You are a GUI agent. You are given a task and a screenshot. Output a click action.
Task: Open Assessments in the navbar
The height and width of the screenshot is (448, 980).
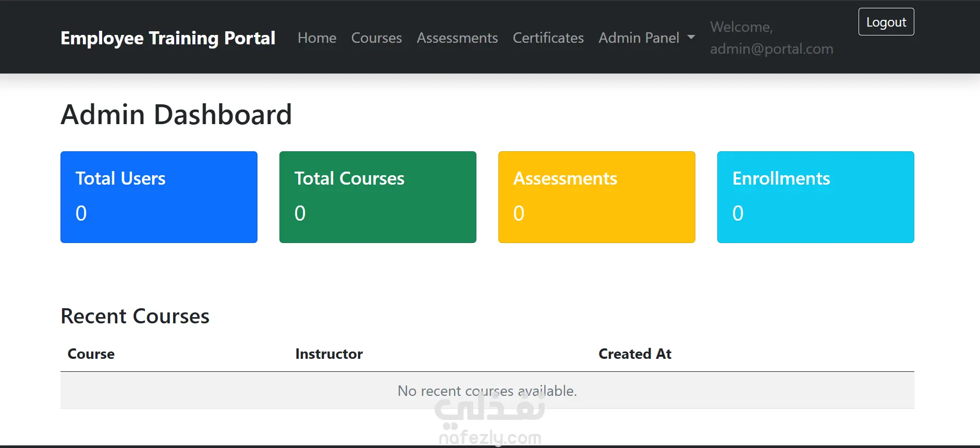(x=457, y=38)
